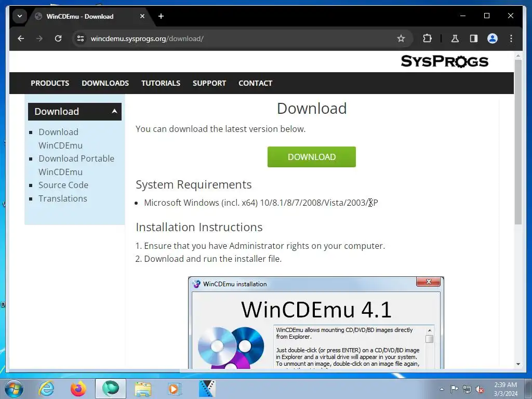
Task: Open the Source Code link
Action: [x=63, y=185]
